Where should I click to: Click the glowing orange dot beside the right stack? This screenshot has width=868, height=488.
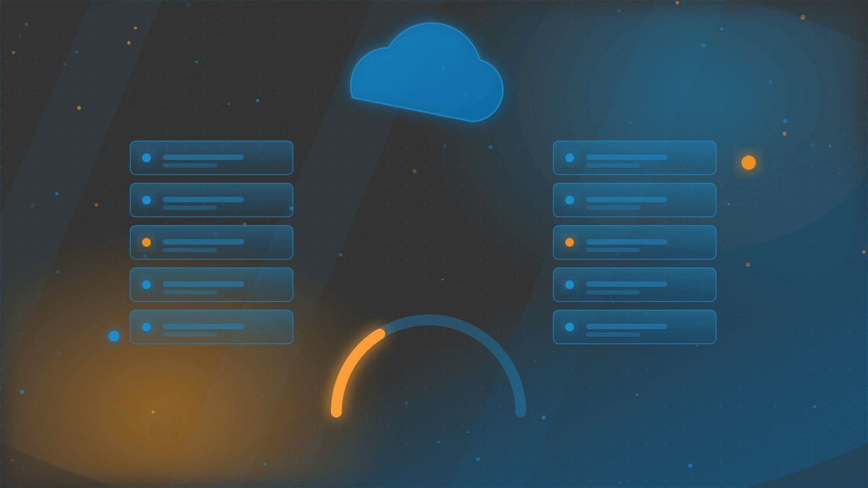749,163
